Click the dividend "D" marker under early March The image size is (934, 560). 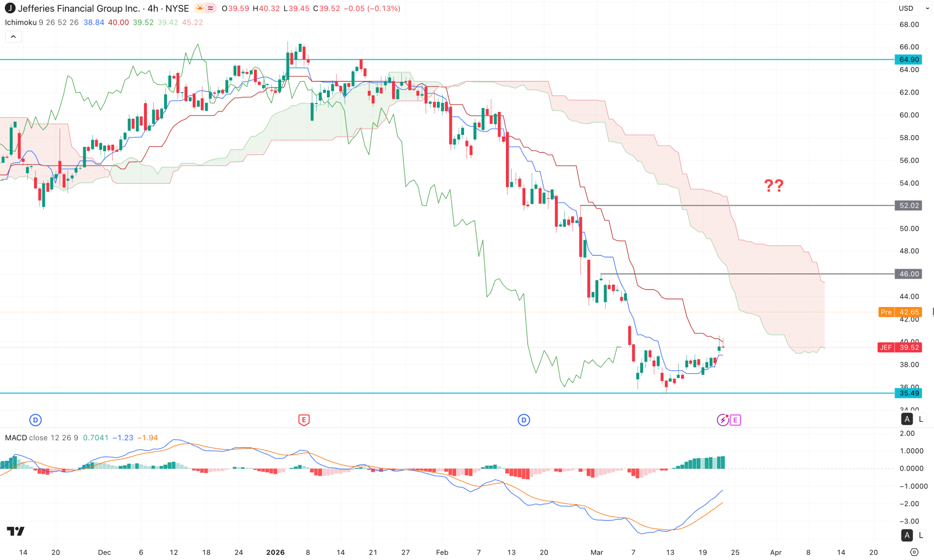523,419
